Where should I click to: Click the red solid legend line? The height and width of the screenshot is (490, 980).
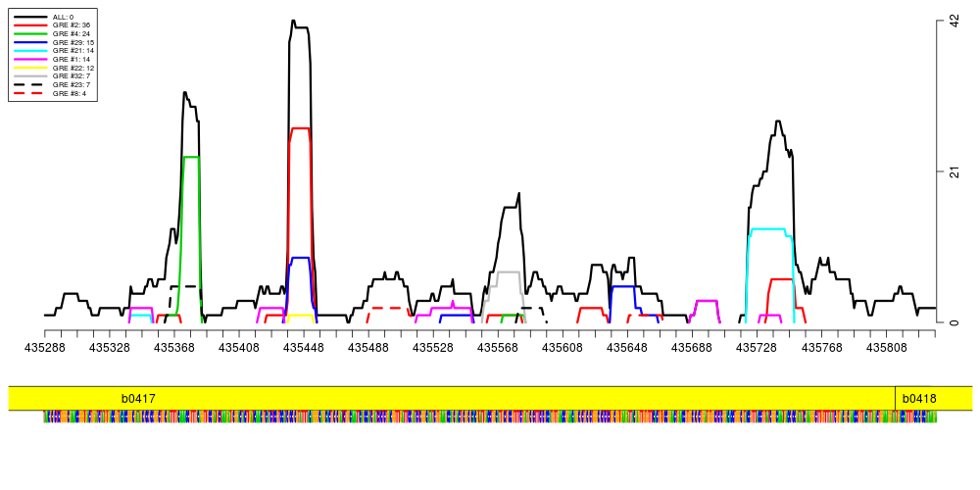30,24
